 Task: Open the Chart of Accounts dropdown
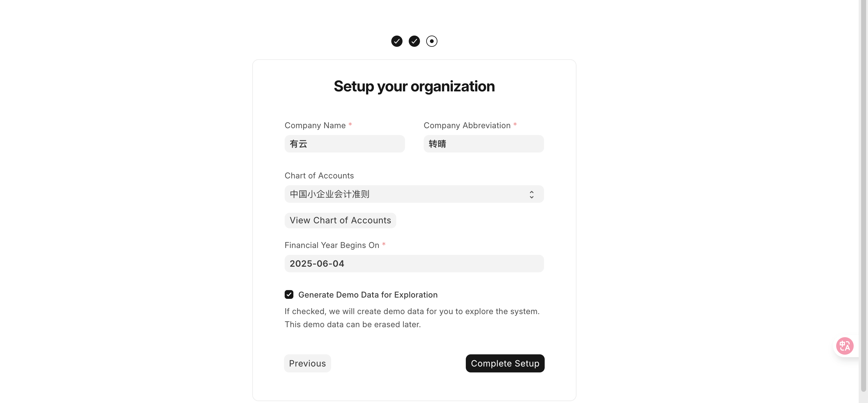click(414, 194)
